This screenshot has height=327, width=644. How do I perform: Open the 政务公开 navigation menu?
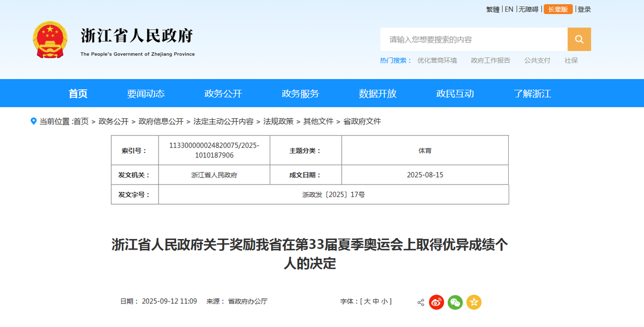coord(223,94)
